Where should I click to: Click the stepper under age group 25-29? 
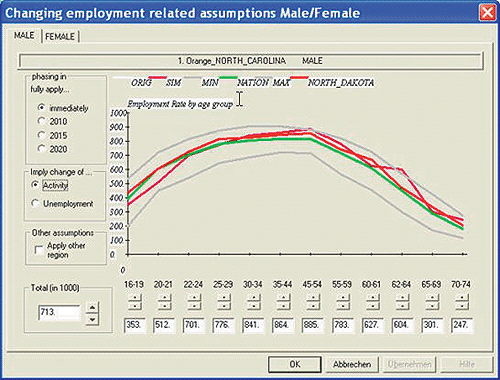224,302
